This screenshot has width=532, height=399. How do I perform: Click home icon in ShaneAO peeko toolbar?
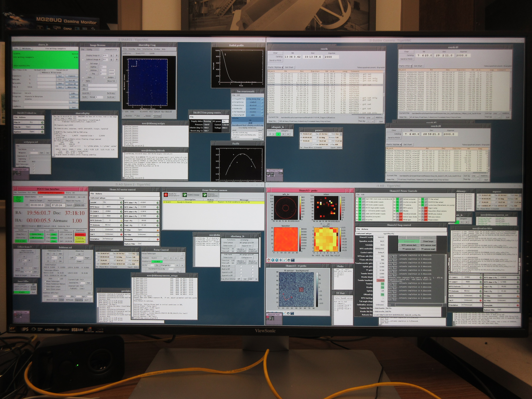[269, 260]
